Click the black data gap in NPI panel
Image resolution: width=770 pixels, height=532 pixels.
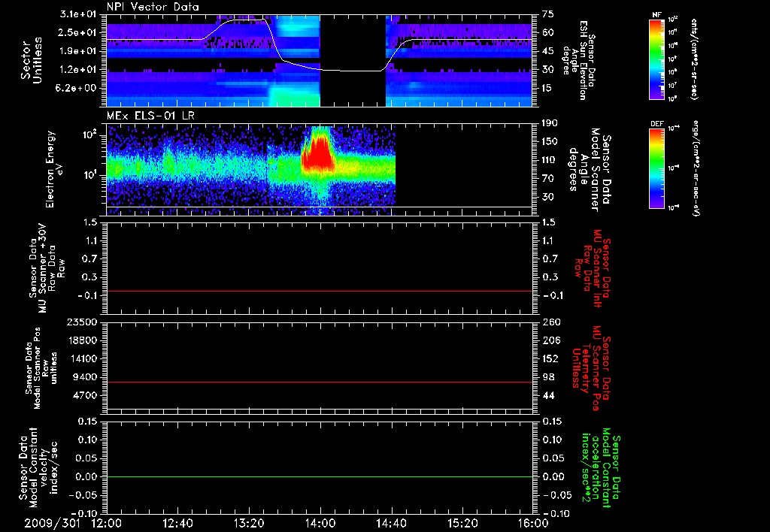coord(353,60)
